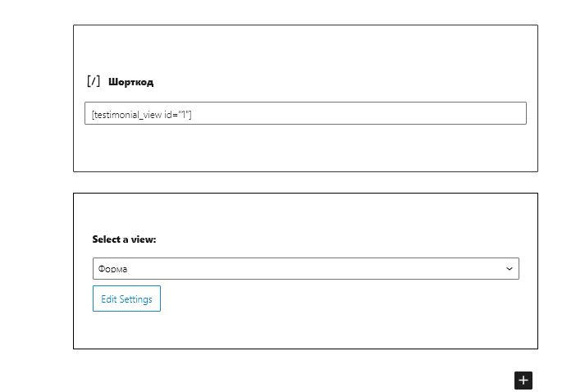The height and width of the screenshot is (392, 585).
Task: Place cursor after id="1"] in shortcode field
Action: 193,115
